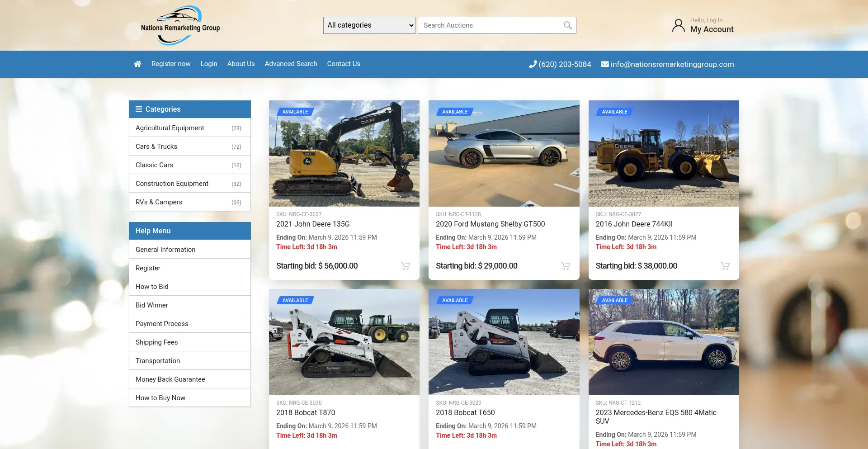The height and width of the screenshot is (449, 868).
Task: Open About Us in the navigation bar
Action: point(241,64)
